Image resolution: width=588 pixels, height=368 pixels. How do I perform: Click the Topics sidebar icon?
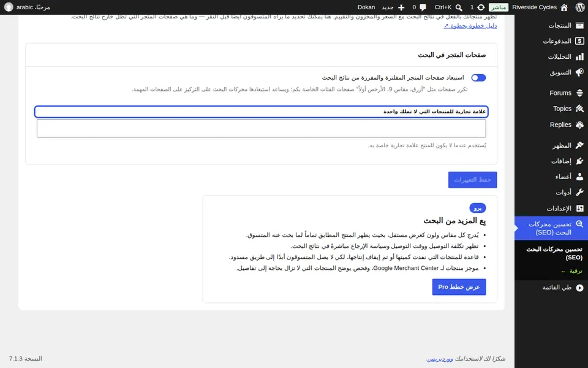coord(580,109)
